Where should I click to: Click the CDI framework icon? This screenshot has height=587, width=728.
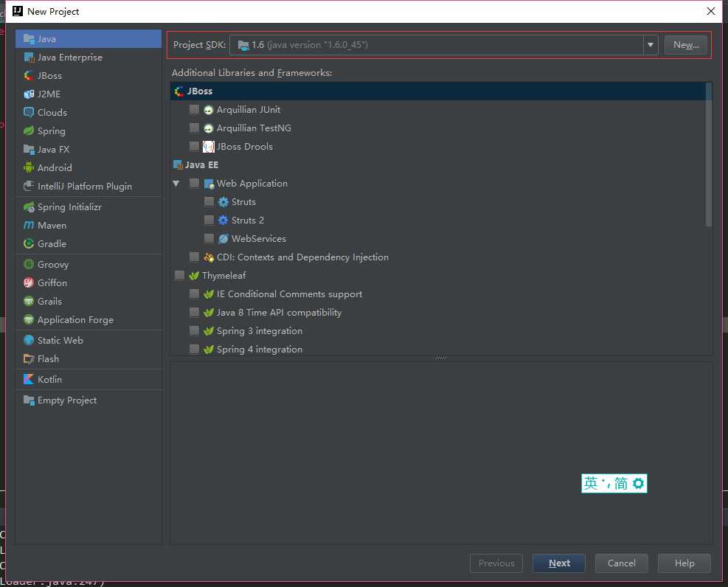209,257
